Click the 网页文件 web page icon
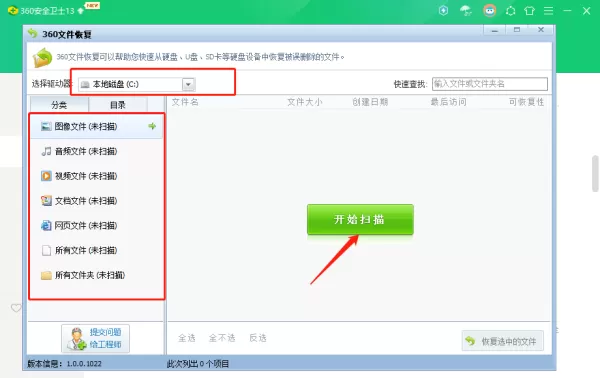This screenshot has width=600, height=378. pos(46,225)
